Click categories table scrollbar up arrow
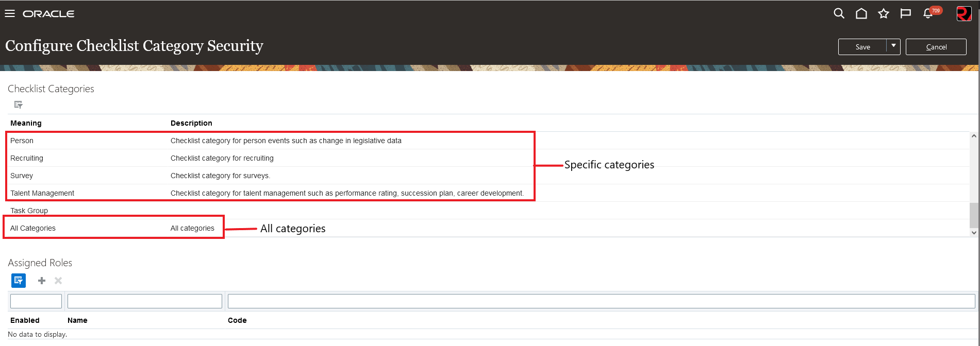 (x=974, y=136)
